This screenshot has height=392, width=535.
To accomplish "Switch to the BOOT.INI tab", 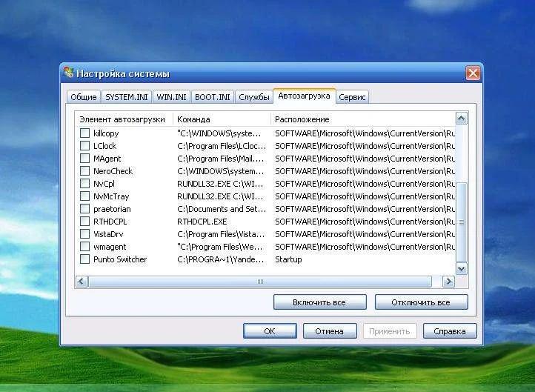I will point(213,97).
